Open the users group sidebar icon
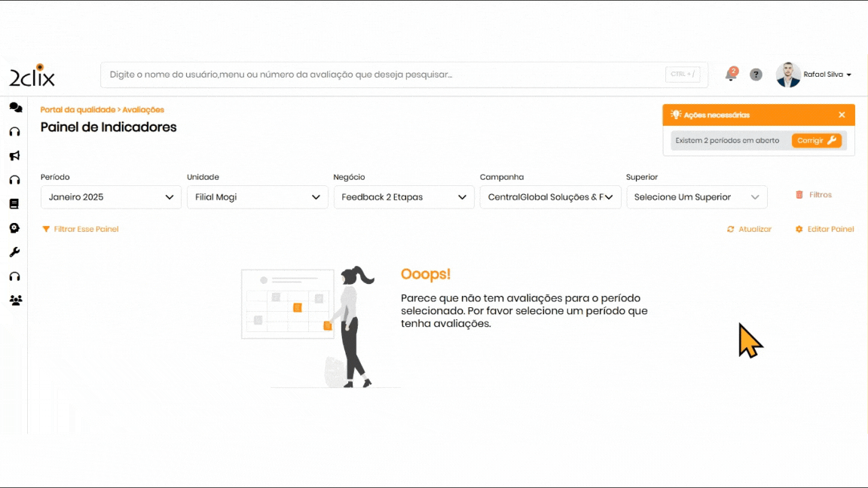This screenshot has width=868, height=488. 15,300
